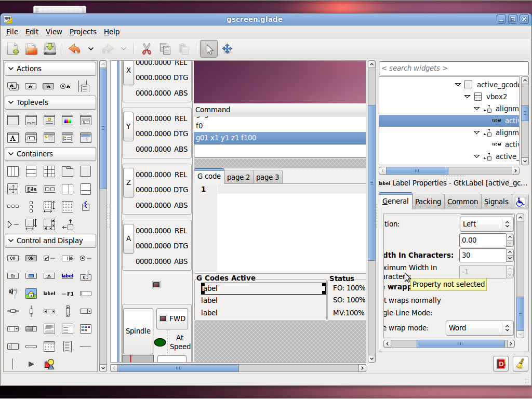Click the Spindle button
The height and width of the screenshot is (399, 532).
pos(138,331)
